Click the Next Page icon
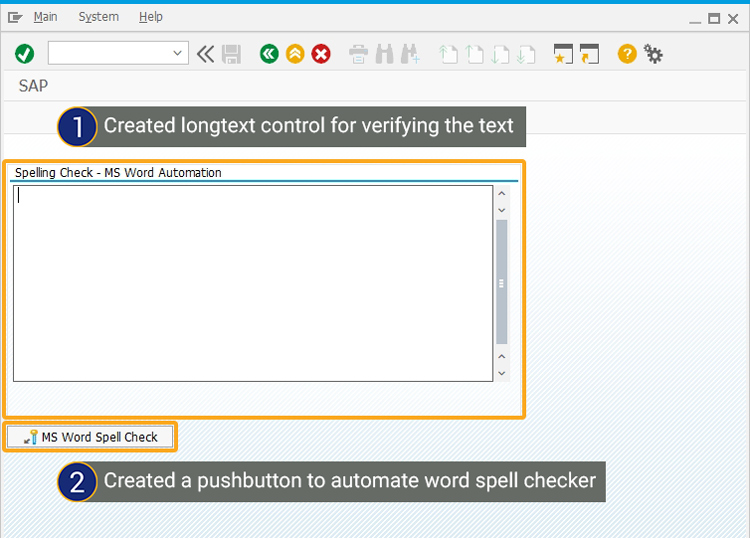 (x=500, y=54)
